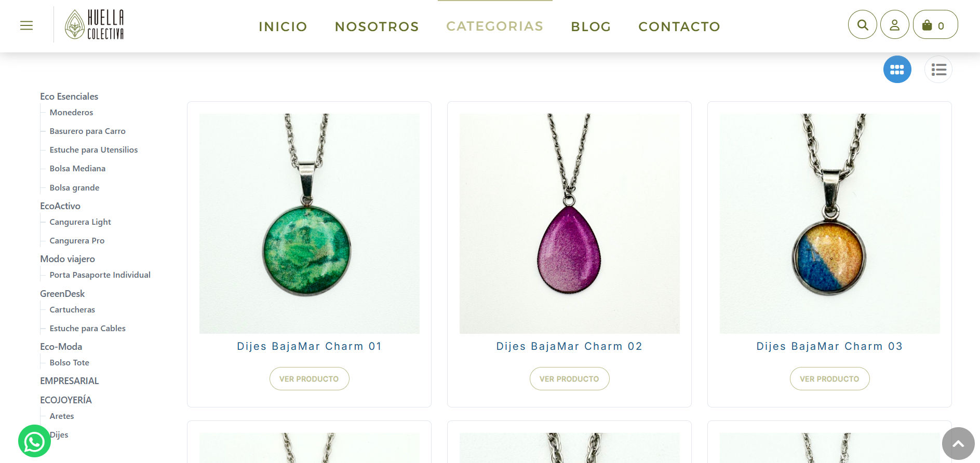Go to the BLOG menu item

tap(591, 26)
